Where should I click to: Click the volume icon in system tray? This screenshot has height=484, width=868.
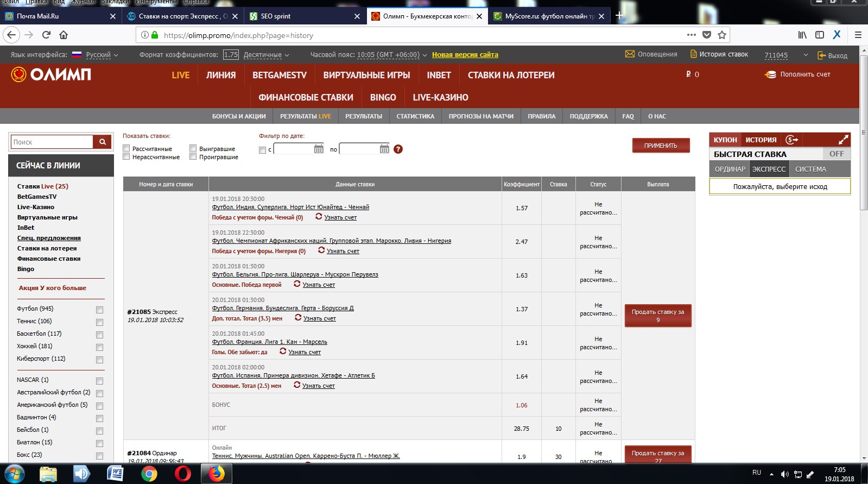[785, 474]
